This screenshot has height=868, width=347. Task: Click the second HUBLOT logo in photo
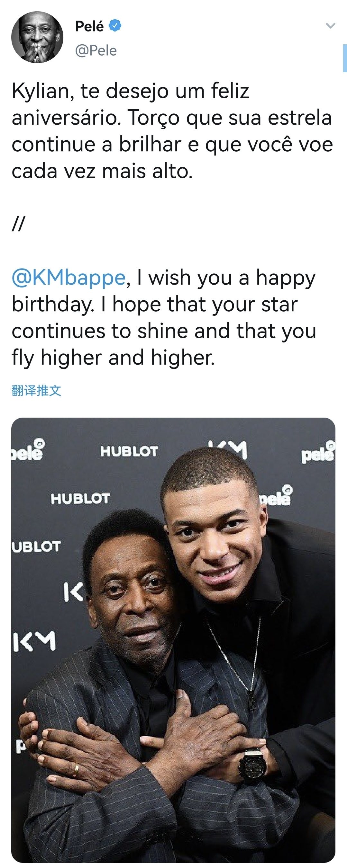pos(81,498)
